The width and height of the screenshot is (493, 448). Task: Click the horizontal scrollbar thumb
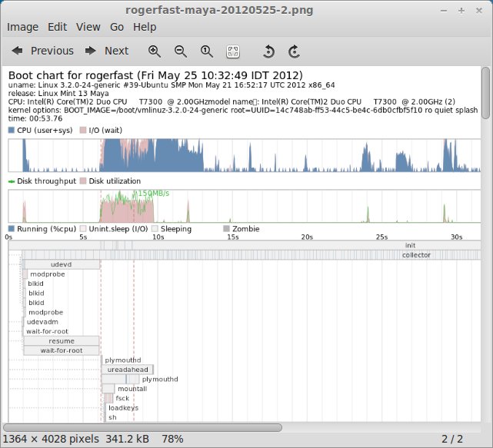[142, 426]
